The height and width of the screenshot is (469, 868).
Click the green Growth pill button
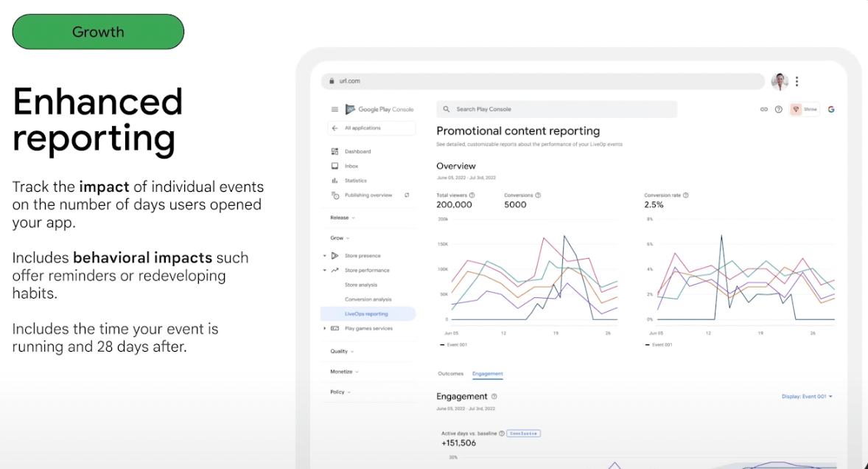[x=98, y=32]
